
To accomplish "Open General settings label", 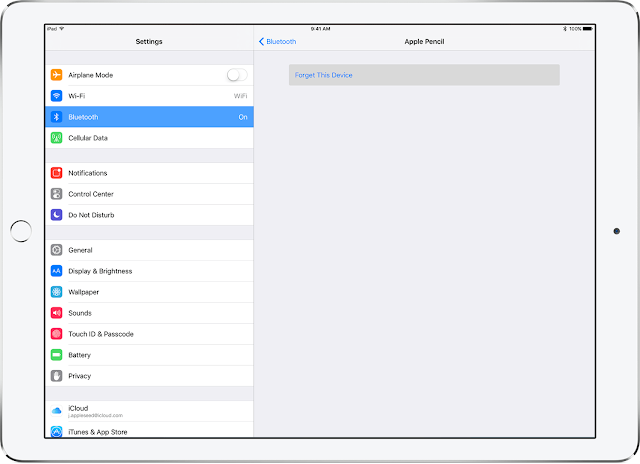I will (x=80, y=250).
